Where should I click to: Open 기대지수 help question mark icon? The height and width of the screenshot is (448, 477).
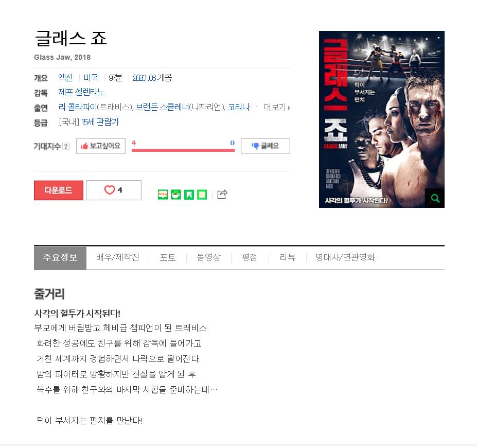tap(66, 146)
